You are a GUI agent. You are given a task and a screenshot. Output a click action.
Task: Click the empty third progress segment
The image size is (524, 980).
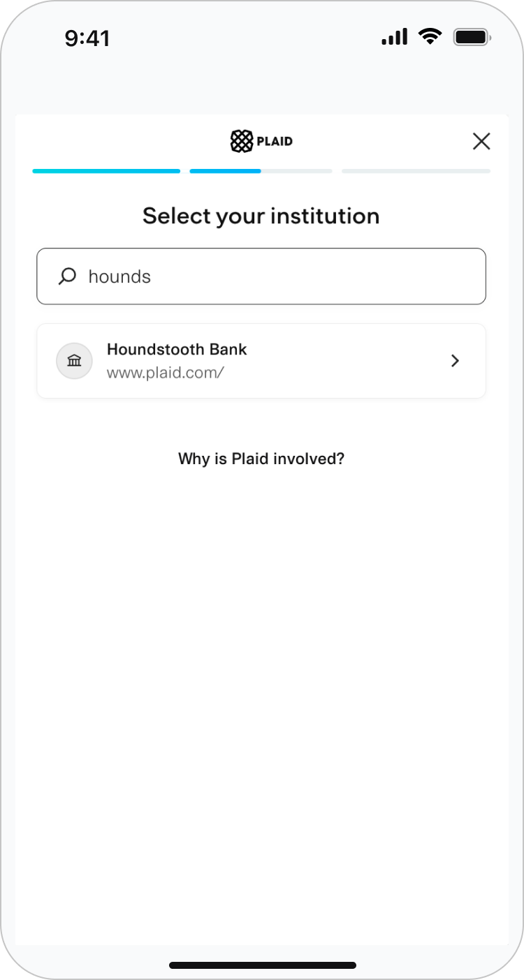(x=416, y=171)
